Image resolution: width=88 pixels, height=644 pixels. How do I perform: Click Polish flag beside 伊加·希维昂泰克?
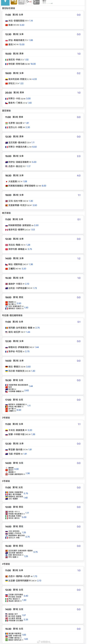point(7,40)
